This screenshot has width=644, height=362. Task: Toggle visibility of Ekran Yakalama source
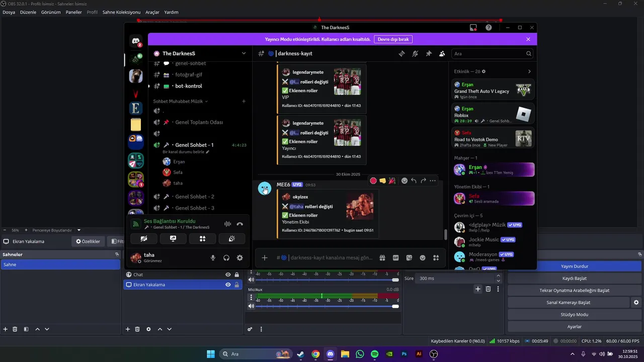tap(228, 285)
